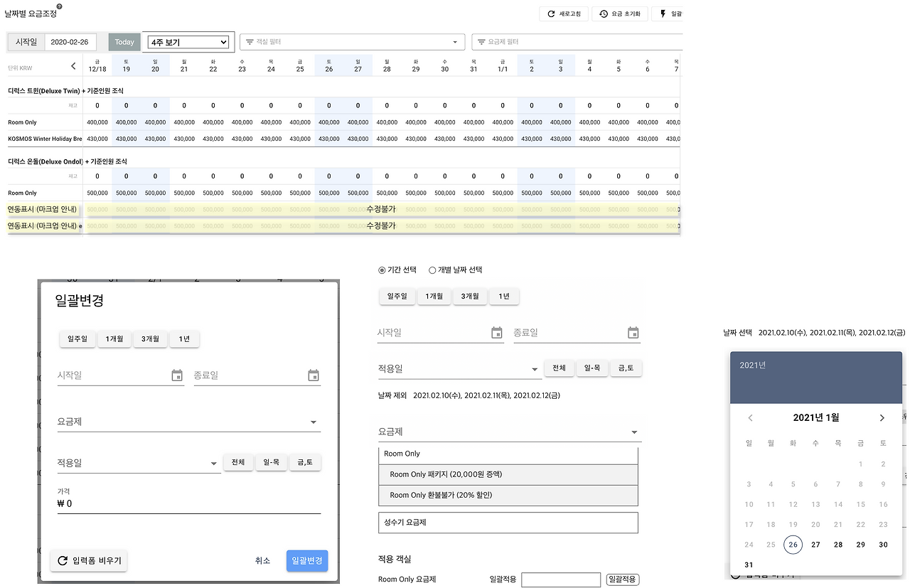Screen dimensions: 910x588
Task: Click the 3개월 button under 기간 선택
Action: coord(470,296)
